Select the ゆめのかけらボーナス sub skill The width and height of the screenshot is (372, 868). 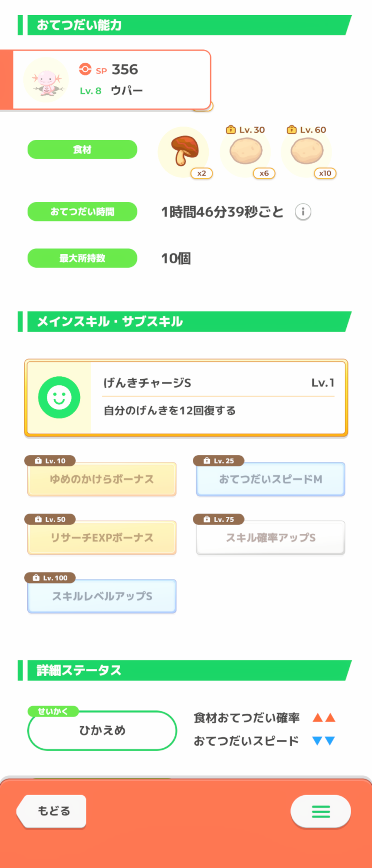click(x=102, y=479)
